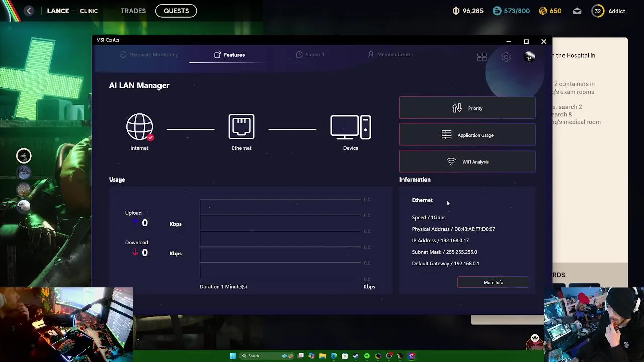Click the grid view icon in MSI Center
Image resolution: width=644 pixels, height=362 pixels.
(x=482, y=57)
